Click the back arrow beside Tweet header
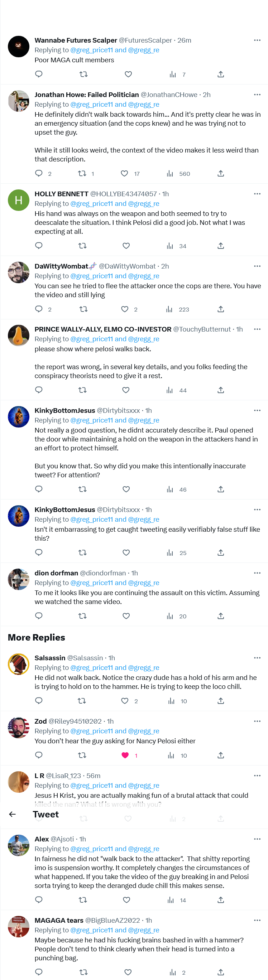This screenshot has height=980, width=268. (x=12, y=814)
